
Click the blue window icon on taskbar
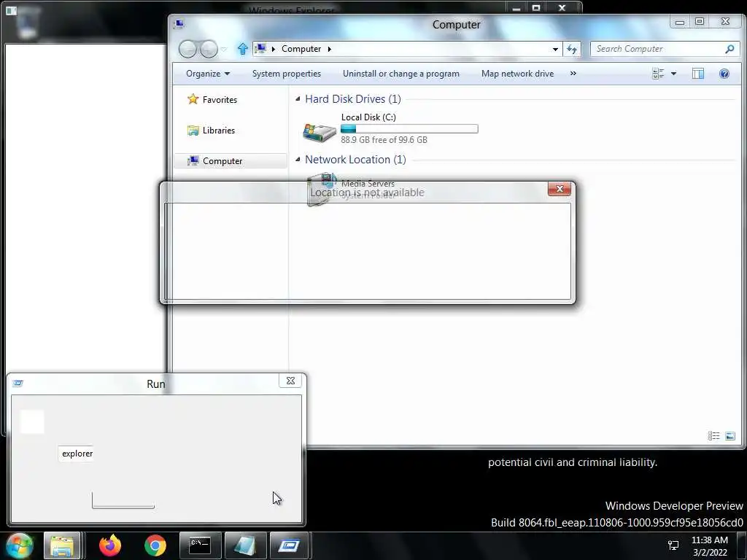click(245, 545)
